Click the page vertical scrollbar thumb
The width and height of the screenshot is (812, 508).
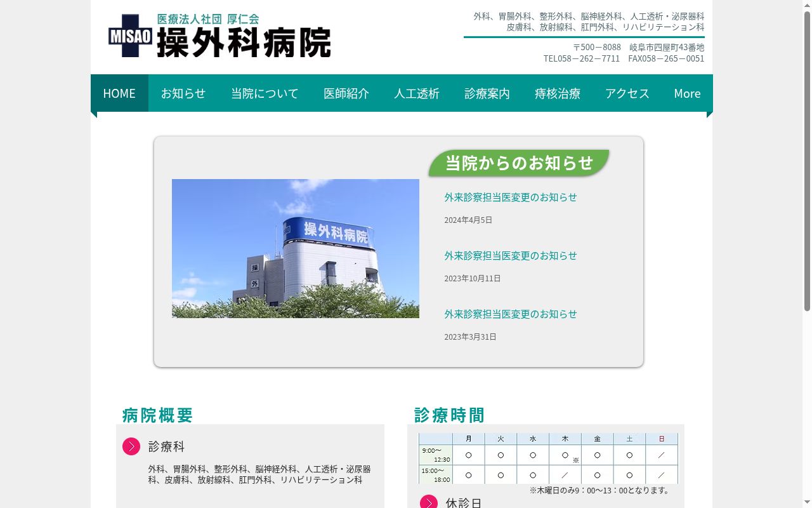[807, 161]
